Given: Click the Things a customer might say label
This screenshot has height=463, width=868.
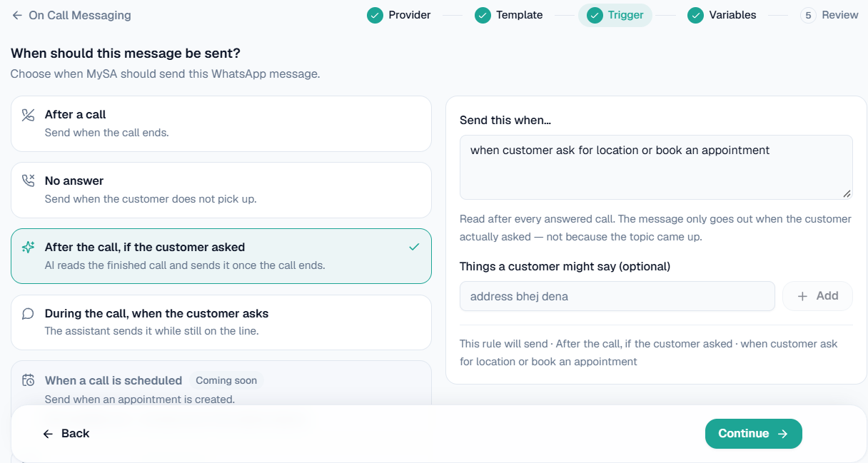Looking at the screenshot, I should click(x=565, y=267).
